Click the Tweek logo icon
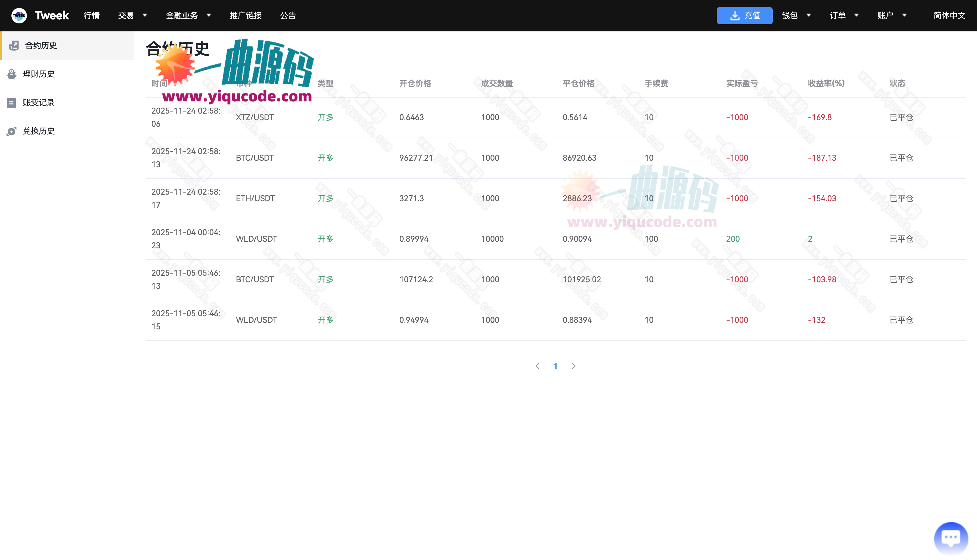This screenshot has width=977, height=560. 19,15
